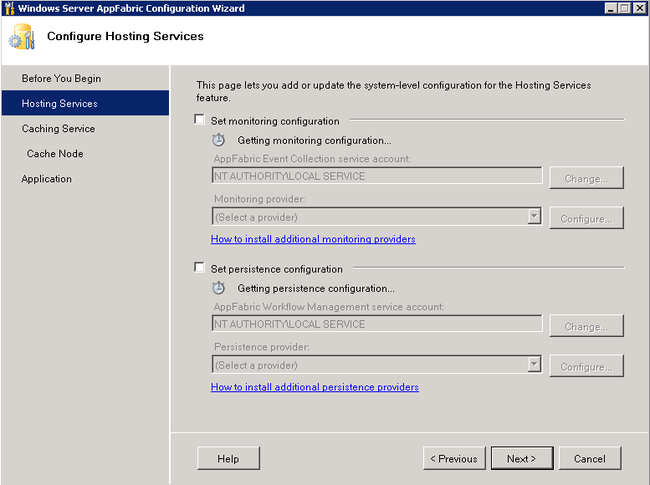
Task: Open Help for this wizard page
Action: pyautogui.click(x=228, y=458)
